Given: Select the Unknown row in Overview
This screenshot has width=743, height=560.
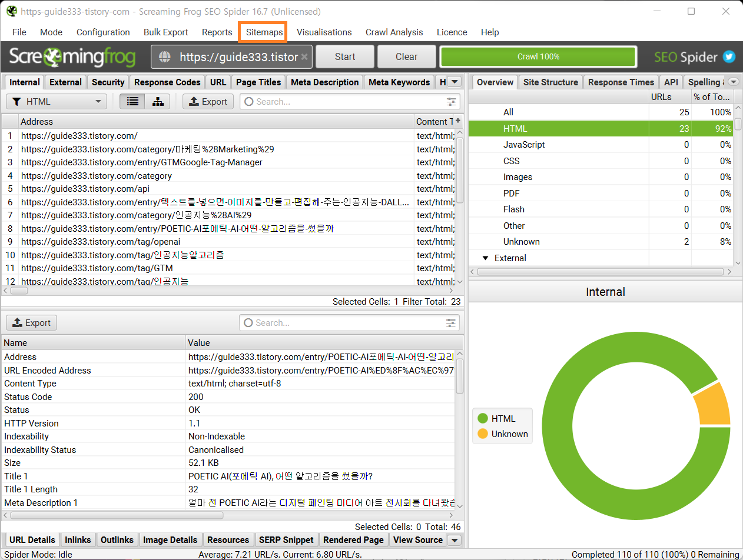Looking at the screenshot, I should (x=601, y=242).
